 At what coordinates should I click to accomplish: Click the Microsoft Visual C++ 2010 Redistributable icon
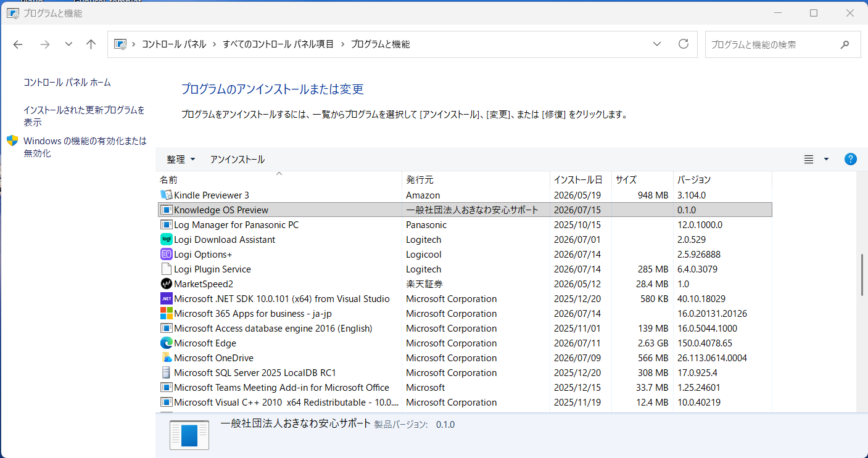point(166,402)
